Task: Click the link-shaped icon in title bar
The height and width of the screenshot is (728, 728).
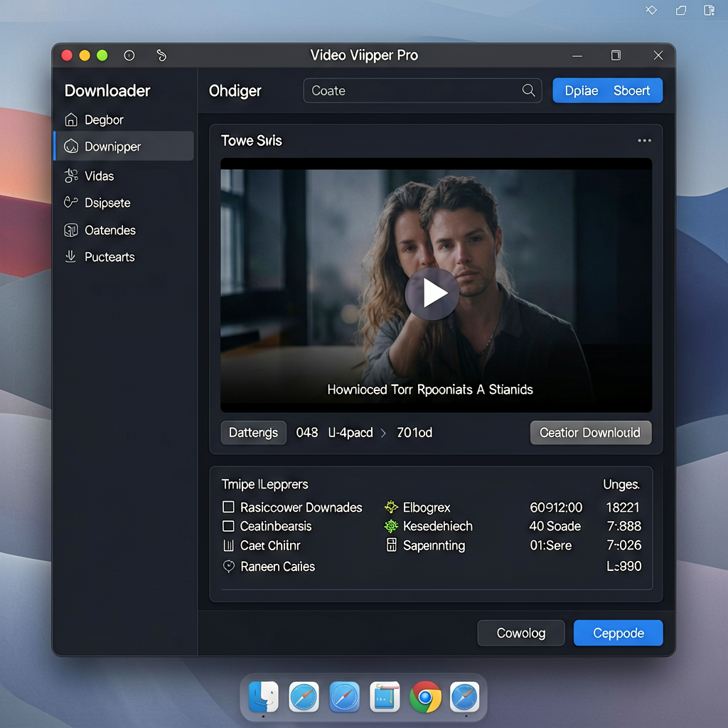Action: (161, 55)
